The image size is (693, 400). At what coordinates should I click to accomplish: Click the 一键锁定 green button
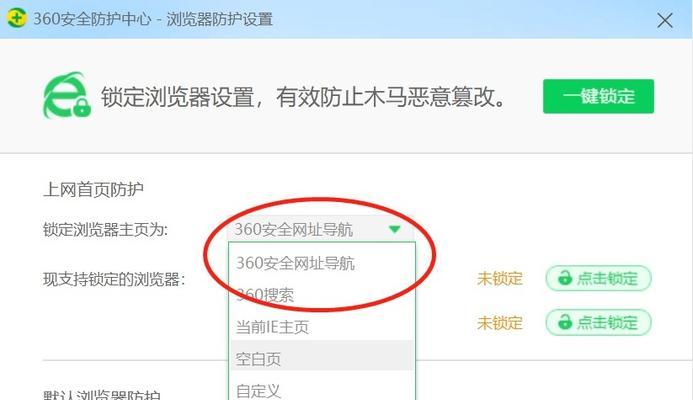[598, 96]
